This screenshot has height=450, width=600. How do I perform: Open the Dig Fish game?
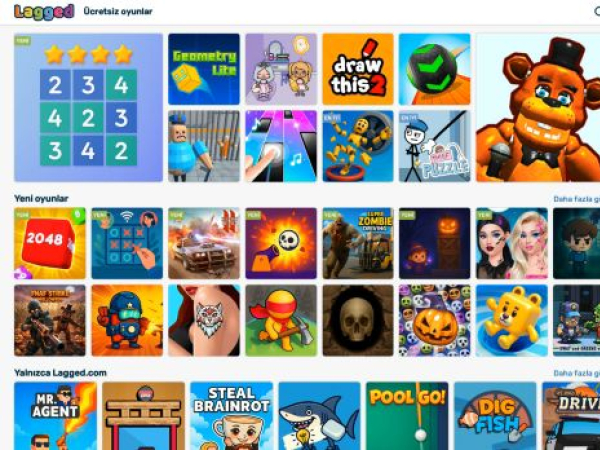(495, 416)
